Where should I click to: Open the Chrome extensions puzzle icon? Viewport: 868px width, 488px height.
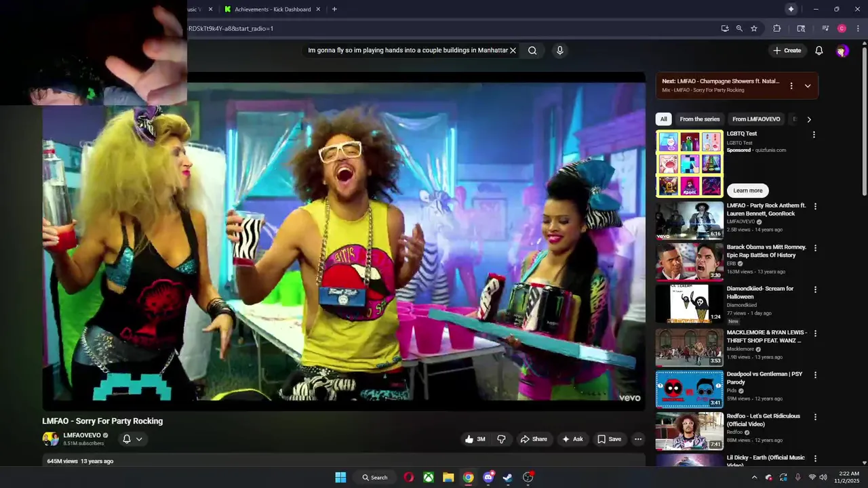point(777,28)
